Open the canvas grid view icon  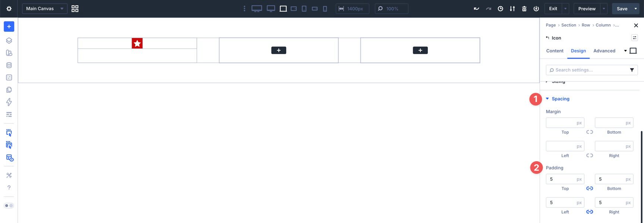click(x=75, y=9)
